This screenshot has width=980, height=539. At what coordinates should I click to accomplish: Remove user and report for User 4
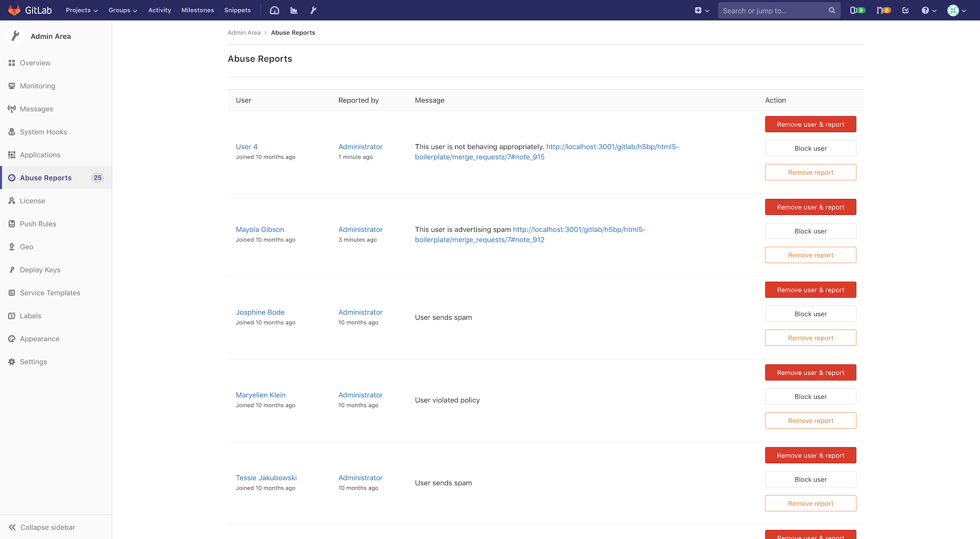click(810, 124)
